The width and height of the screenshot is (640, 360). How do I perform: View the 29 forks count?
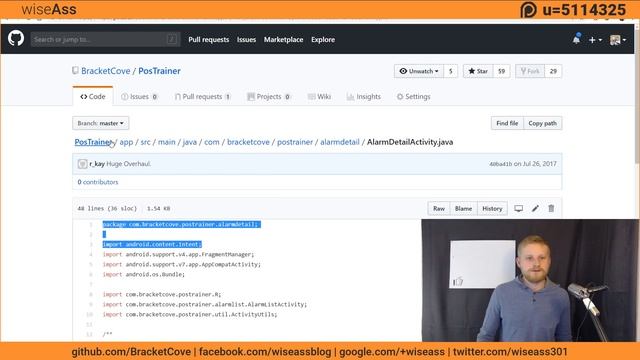pos(553,71)
